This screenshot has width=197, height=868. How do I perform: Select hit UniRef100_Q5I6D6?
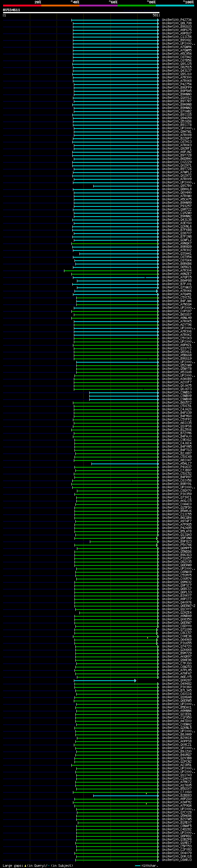pos(176,122)
